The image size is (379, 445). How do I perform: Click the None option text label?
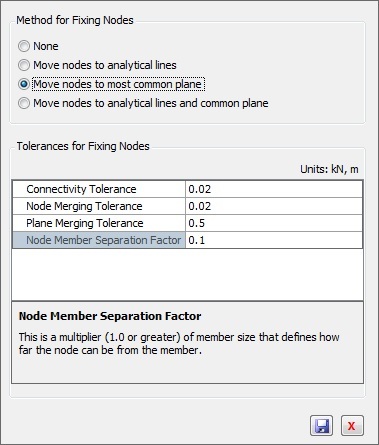click(x=46, y=46)
